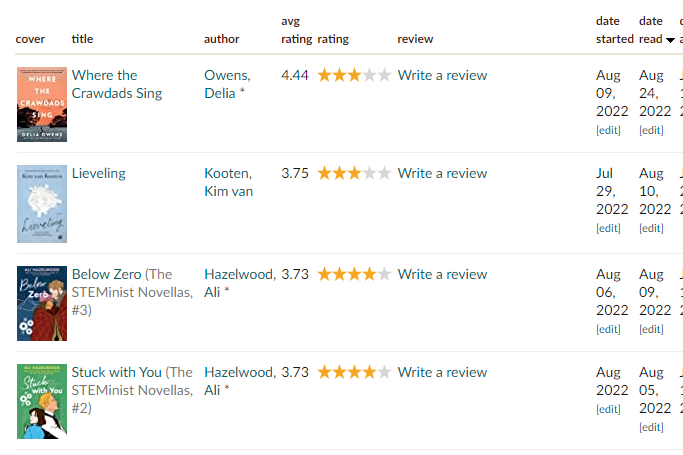Open Where the Crawdads Sing cover thumbnail

[42, 104]
